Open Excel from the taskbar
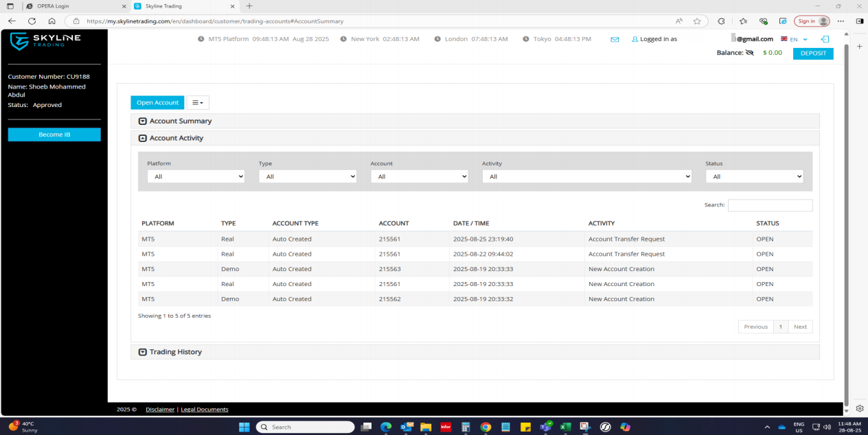 (565, 427)
